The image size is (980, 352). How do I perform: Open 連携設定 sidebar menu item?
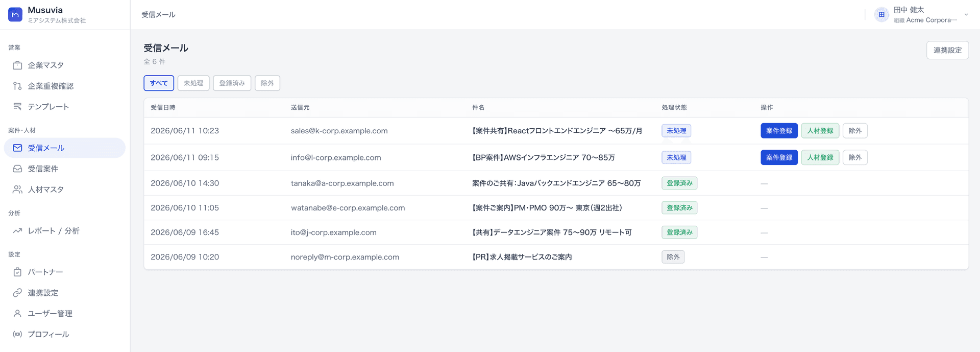click(65, 293)
